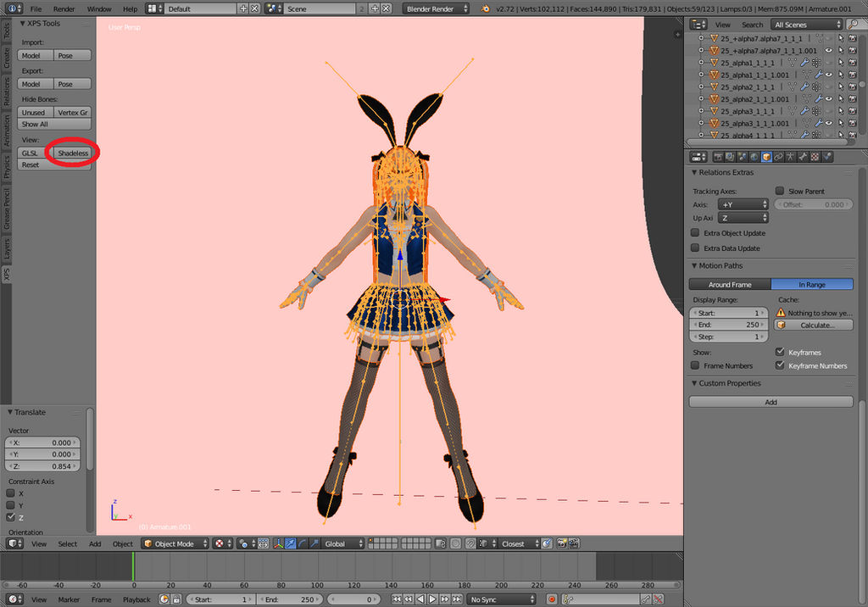Open the tracking Axis +Y dropdown
868x607 pixels.
pos(743,204)
